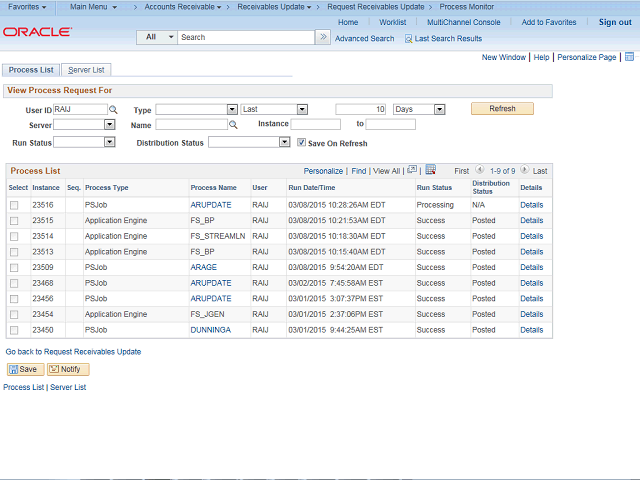Click the show previous row arrow icon
The height and width of the screenshot is (480, 640).
[480, 171]
